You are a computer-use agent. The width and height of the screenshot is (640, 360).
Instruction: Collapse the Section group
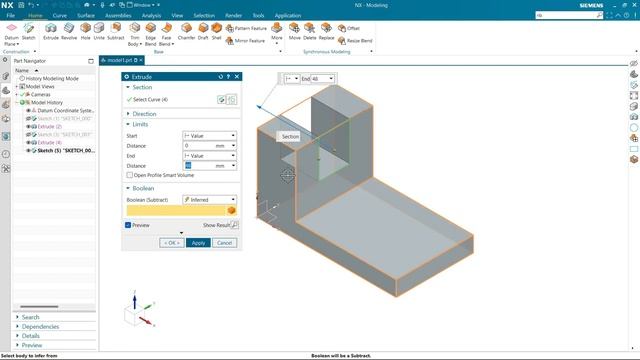pos(139,87)
